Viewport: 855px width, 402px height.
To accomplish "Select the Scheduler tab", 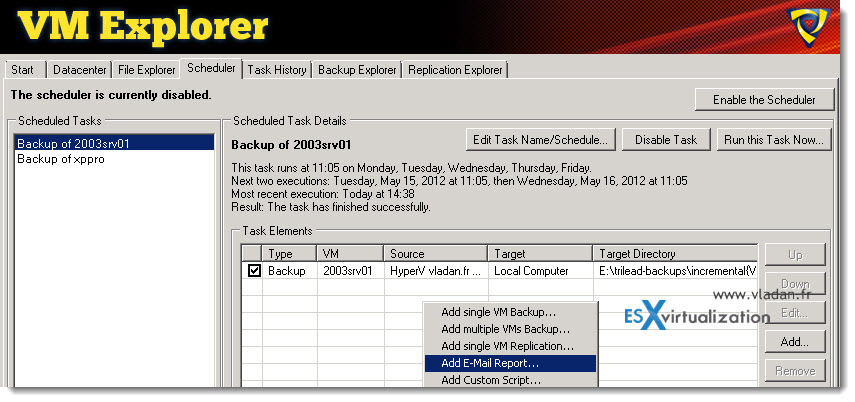I will coord(211,68).
